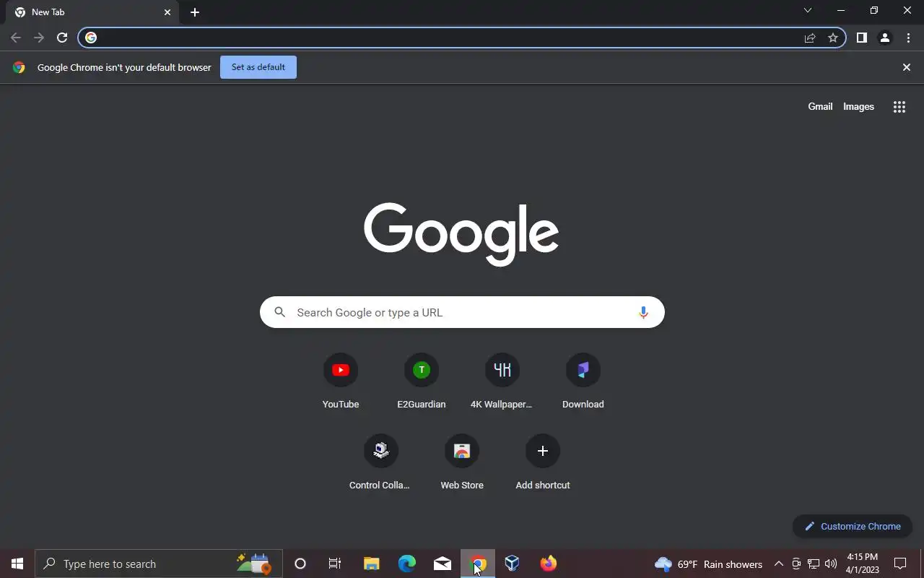924x578 pixels.
Task: Click the Chrome taskbar icon
Action: (478, 564)
